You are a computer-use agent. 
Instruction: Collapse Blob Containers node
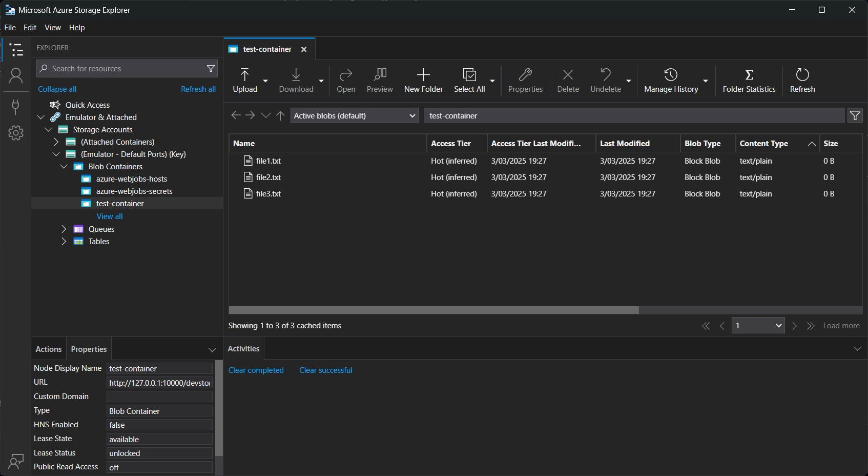tap(64, 167)
